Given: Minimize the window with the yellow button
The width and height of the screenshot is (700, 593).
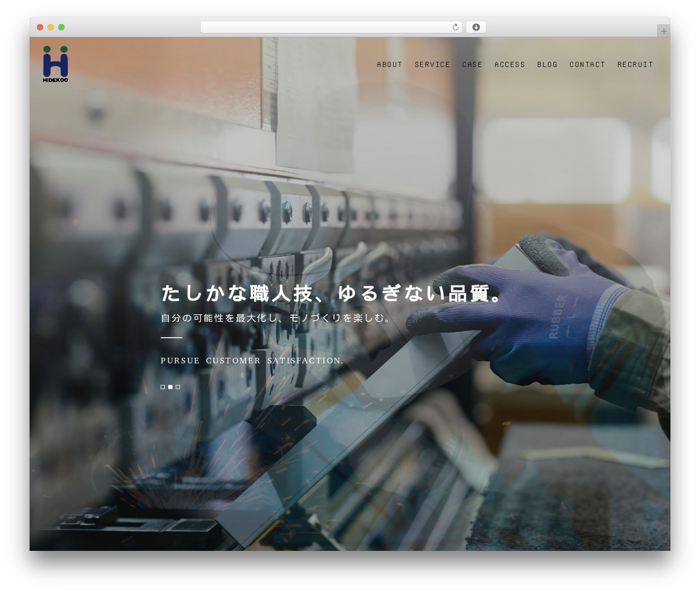Looking at the screenshot, I should click(51, 27).
